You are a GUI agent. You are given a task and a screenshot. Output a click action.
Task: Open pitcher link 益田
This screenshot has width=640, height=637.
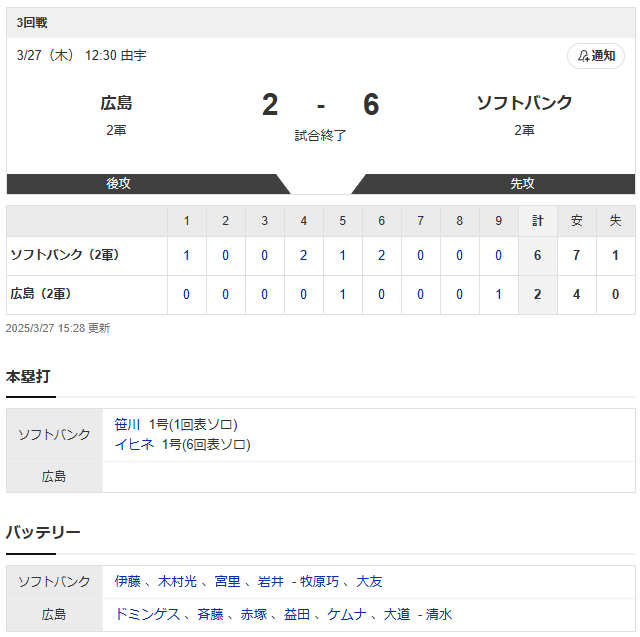(x=297, y=614)
